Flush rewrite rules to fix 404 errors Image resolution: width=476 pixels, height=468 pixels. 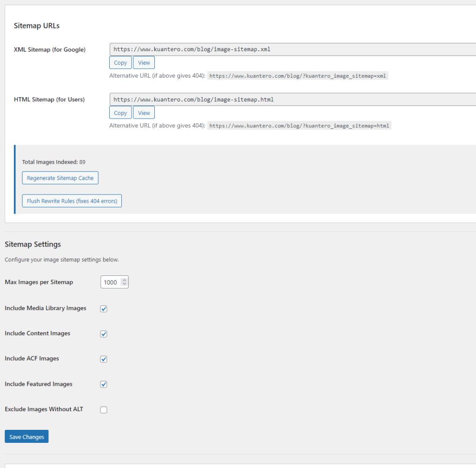pos(72,201)
